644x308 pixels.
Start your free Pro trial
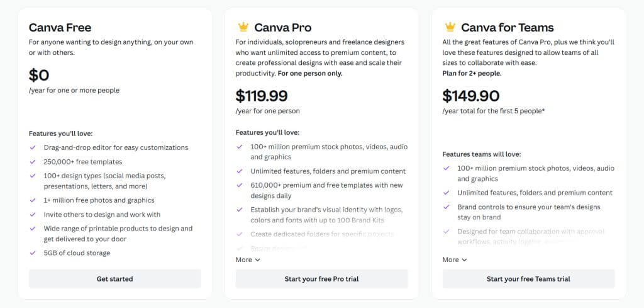(x=321, y=278)
